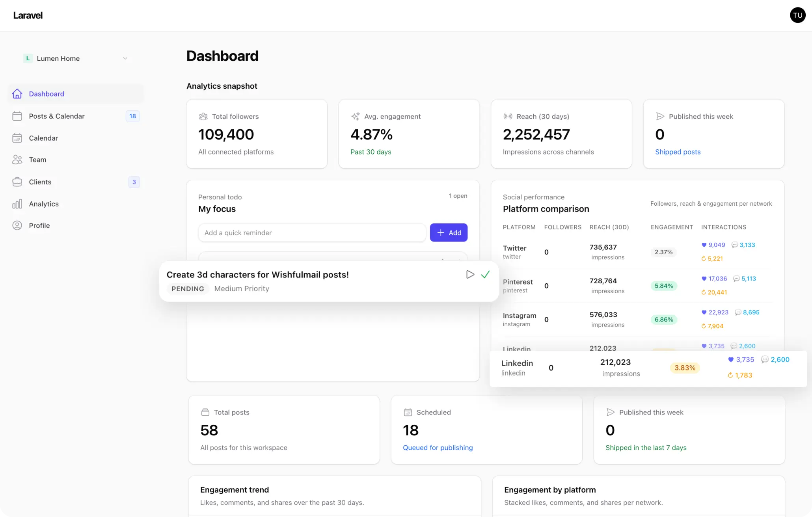This screenshot has width=812, height=517.
Task: Follow the Queued for publishing link
Action: pyautogui.click(x=438, y=448)
